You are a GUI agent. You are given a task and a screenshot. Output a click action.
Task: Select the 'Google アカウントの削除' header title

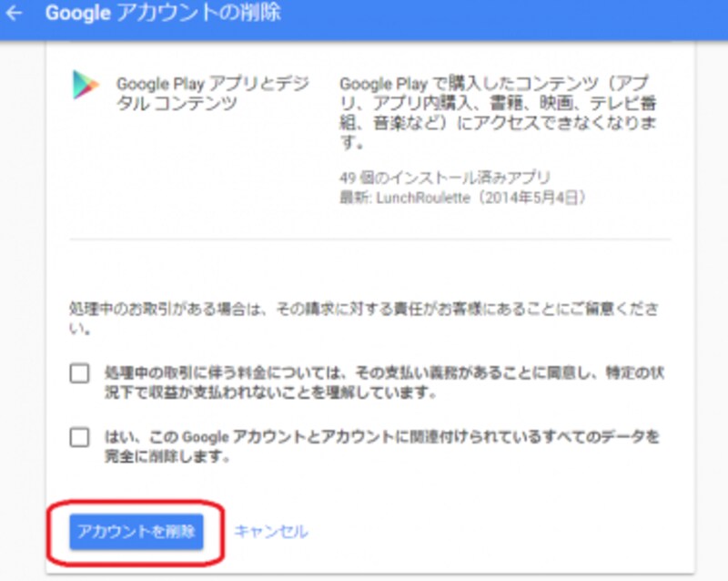(163, 13)
